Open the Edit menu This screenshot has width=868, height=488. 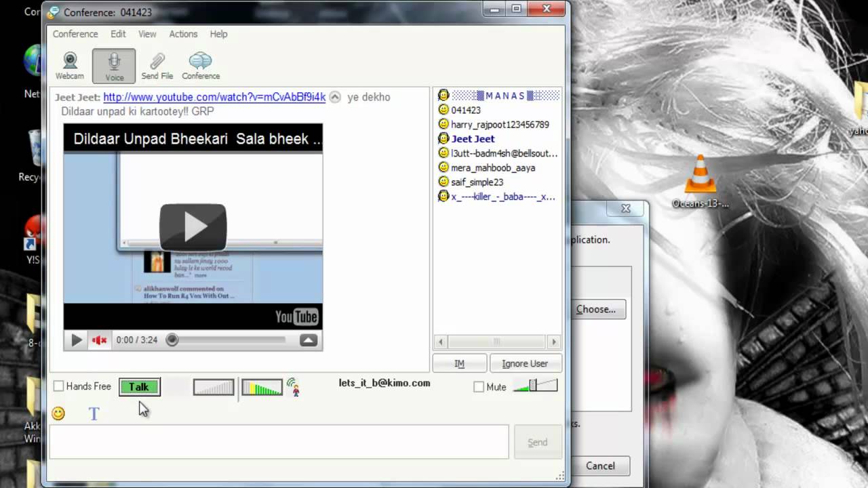point(118,34)
